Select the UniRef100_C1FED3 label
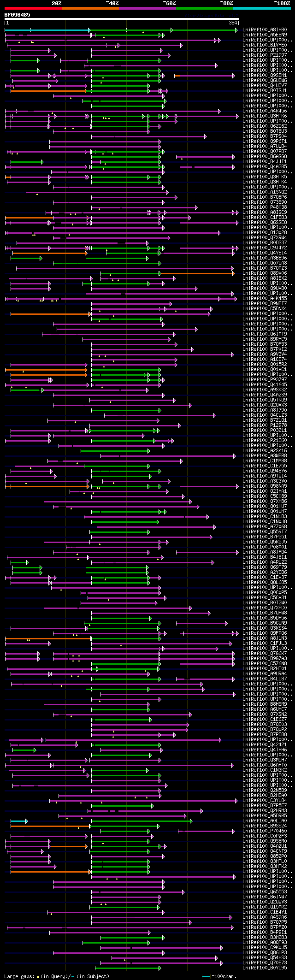Screen dimensions: 295x980 click(265, 218)
